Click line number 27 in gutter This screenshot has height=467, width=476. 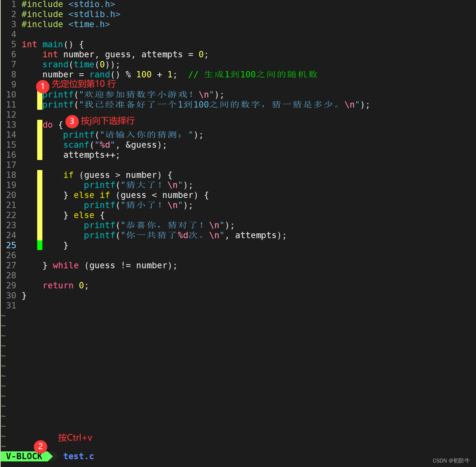pyautogui.click(x=11, y=265)
